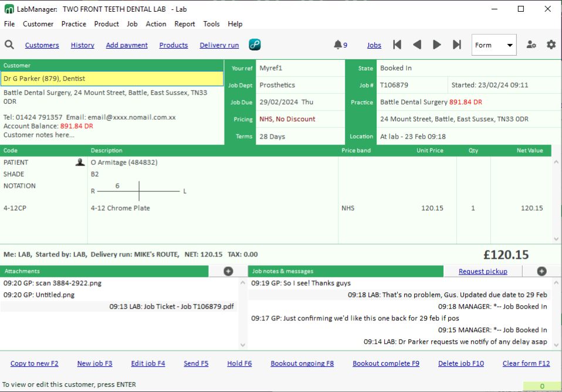Screen dimensions: 562x392
Task: Open the blue integration logo icon
Action: 255,45
